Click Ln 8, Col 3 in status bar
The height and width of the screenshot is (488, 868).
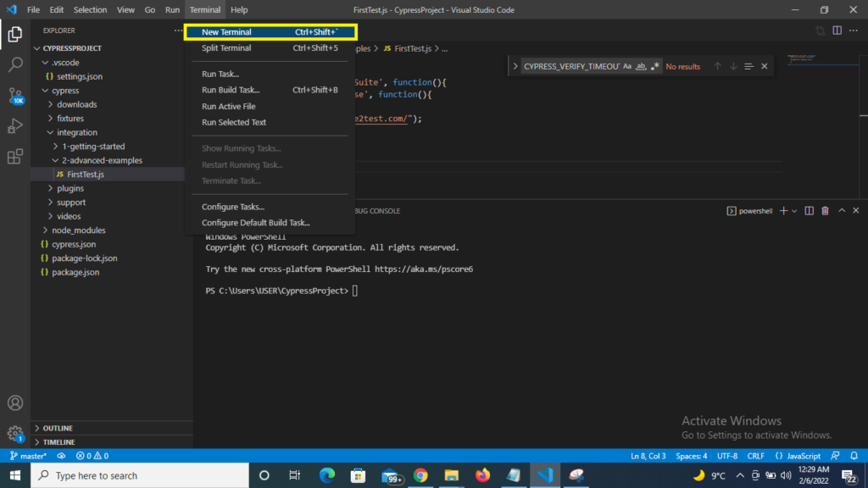click(648, 456)
